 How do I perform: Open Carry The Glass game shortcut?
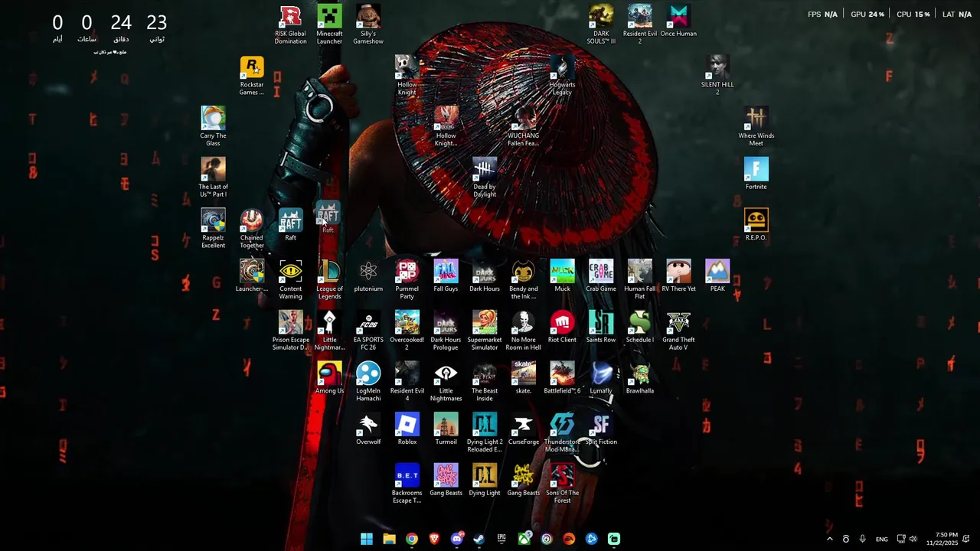213,126
